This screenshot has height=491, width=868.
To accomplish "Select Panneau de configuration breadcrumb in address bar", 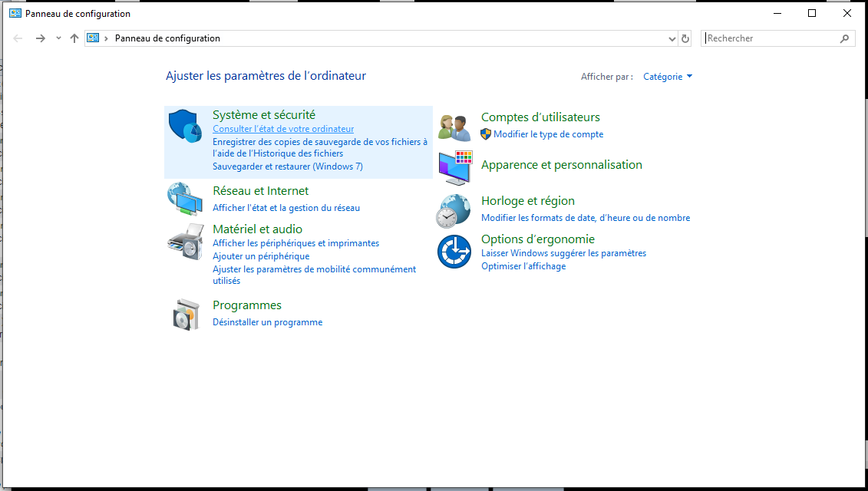I will point(167,38).
